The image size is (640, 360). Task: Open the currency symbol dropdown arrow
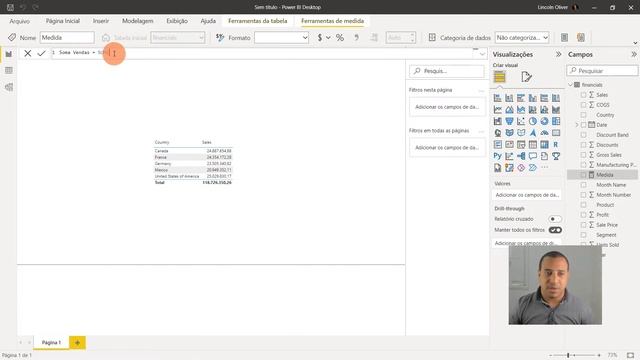pyautogui.click(x=328, y=38)
